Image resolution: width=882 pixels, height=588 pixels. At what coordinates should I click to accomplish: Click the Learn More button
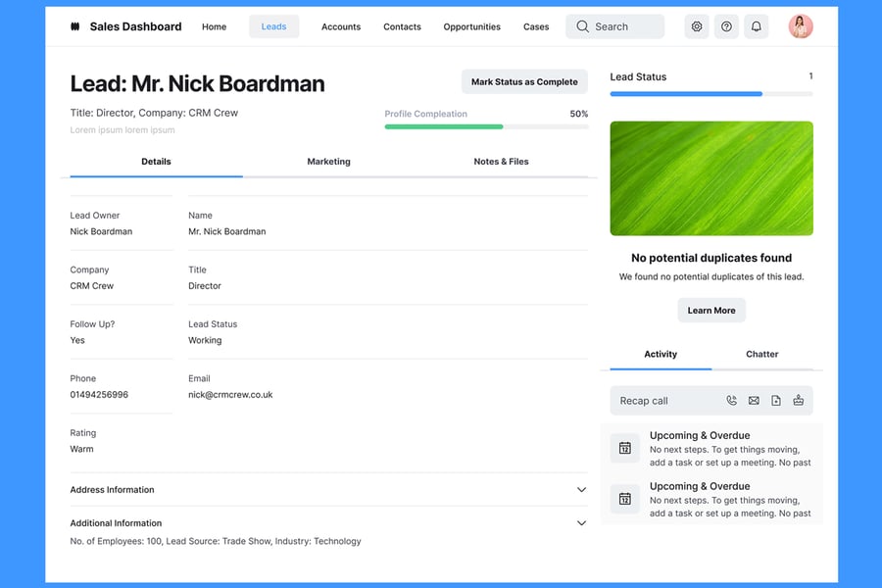(711, 311)
